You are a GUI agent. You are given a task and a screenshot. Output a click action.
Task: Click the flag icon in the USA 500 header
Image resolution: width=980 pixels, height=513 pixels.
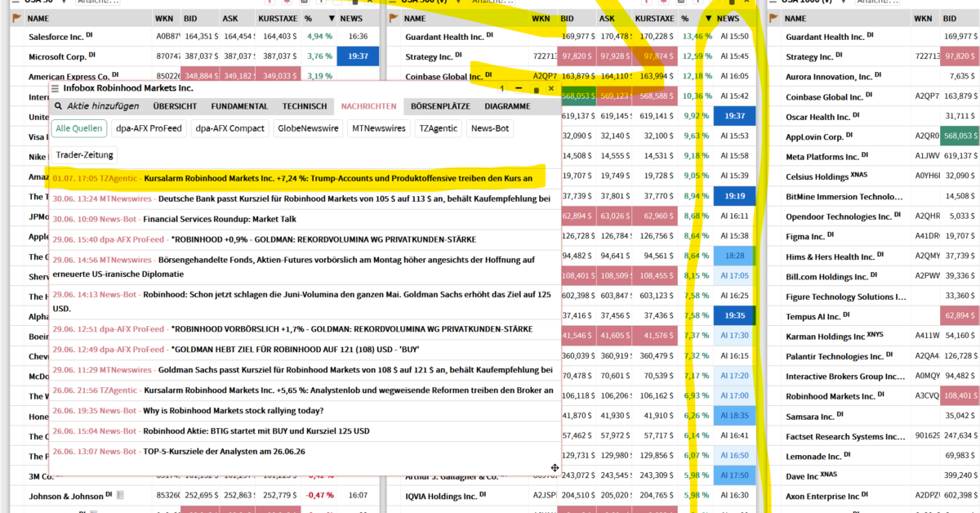pos(394,18)
